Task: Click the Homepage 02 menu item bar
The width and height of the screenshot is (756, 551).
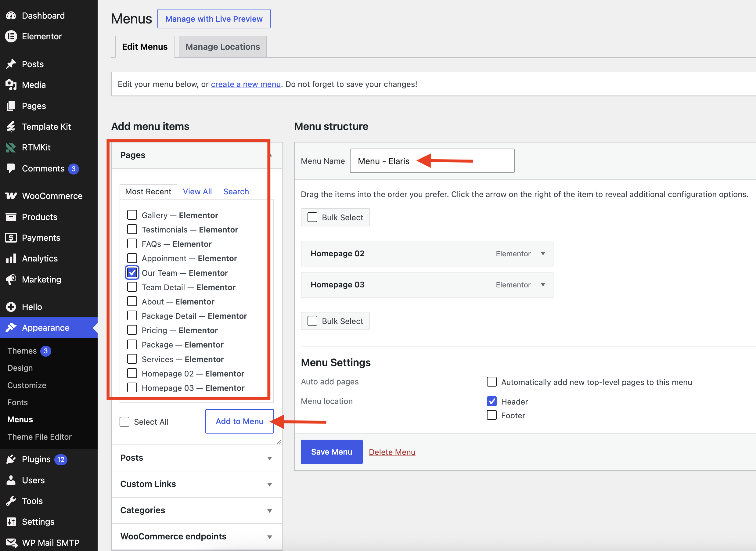Action: click(427, 254)
